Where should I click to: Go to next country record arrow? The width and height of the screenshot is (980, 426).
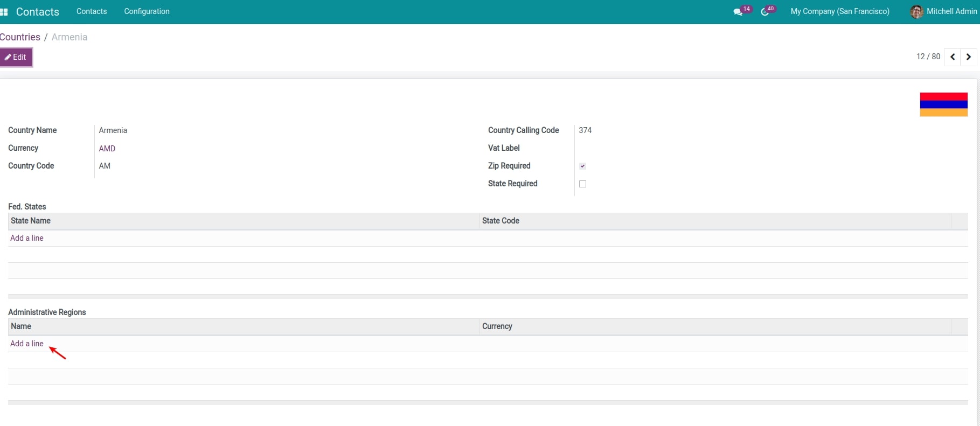click(x=969, y=57)
